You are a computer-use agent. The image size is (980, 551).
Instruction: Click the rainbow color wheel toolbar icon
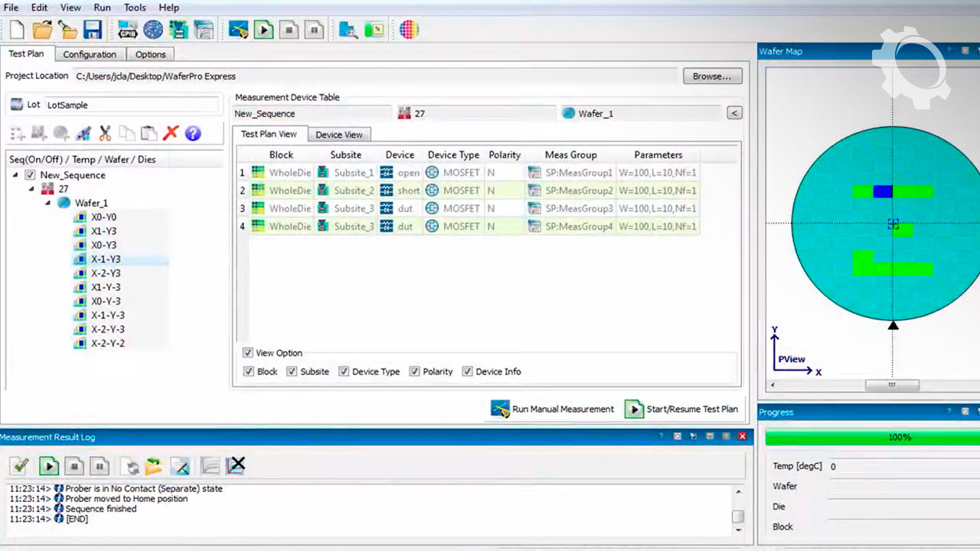(x=409, y=30)
